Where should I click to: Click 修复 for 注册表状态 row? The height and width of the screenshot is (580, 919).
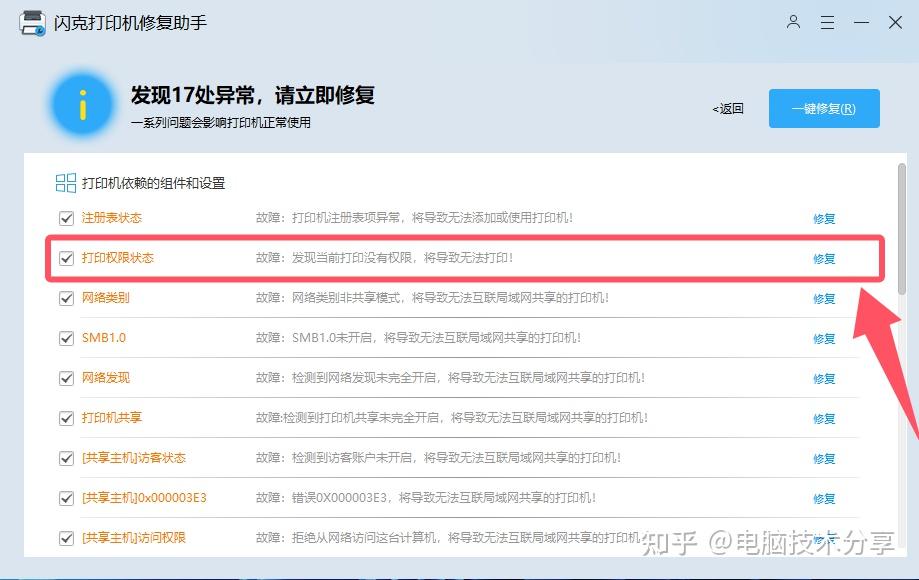pyautogui.click(x=824, y=219)
